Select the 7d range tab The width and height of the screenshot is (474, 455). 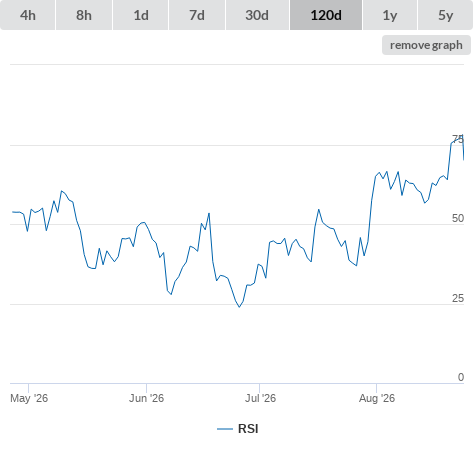point(197,15)
